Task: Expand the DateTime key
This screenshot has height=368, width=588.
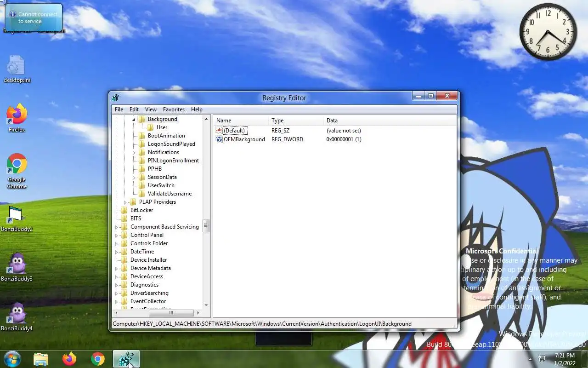Action: 117,252
